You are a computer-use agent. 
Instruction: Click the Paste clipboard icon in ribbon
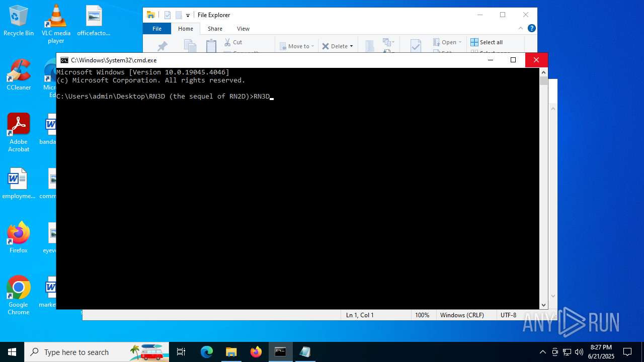(211, 46)
